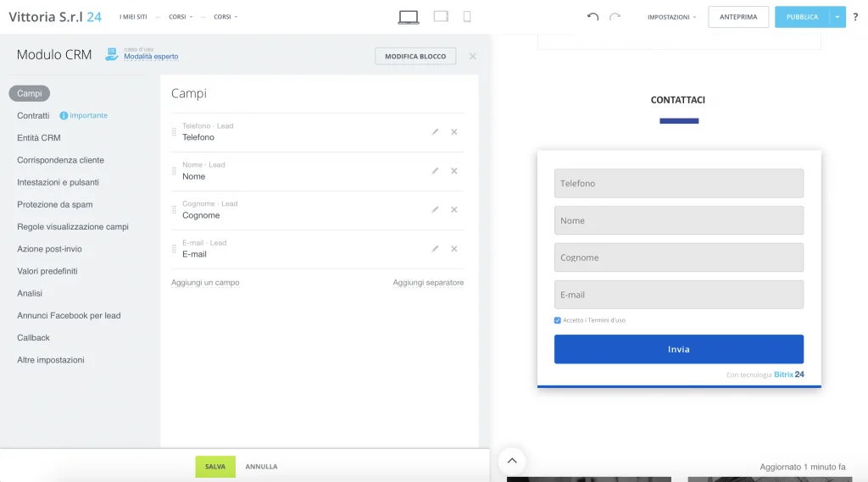The height and width of the screenshot is (482, 868).
Task: Click the Nome input in preview form
Action: pyautogui.click(x=679, y=220)
